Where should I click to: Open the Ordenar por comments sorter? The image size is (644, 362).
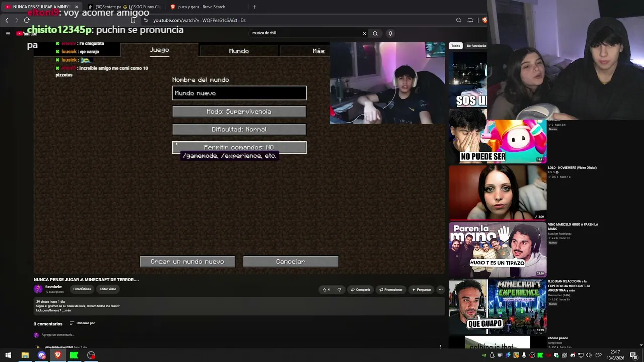coord(83,323)
